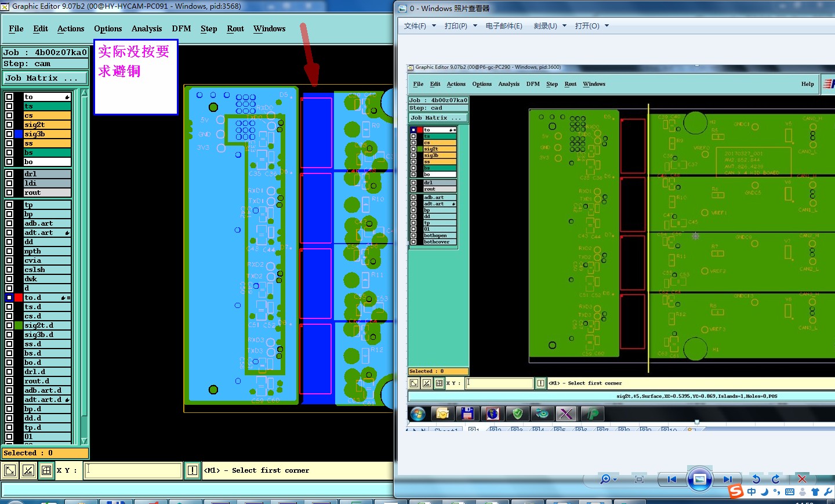
Task: Open the 打开(O) dropdown menu
Action: [592, 26]
